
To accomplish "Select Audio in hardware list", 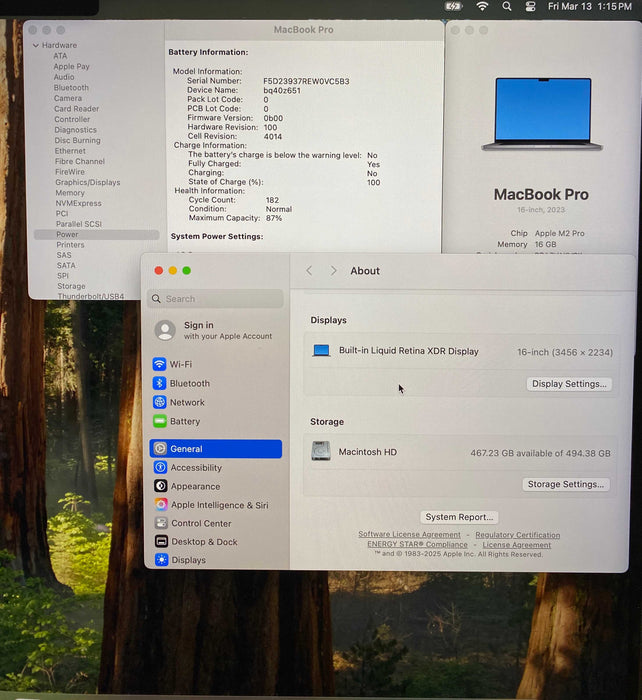I will 64,77.
